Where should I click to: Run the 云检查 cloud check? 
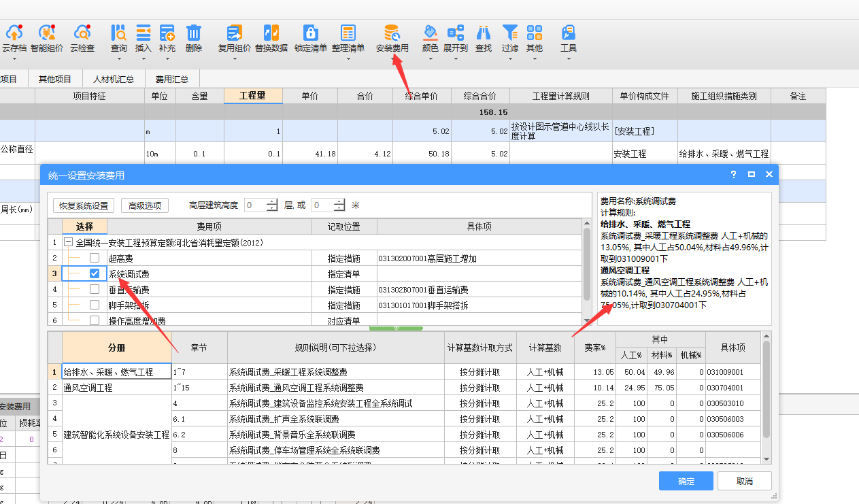pyautogui.click(x=82, y=39)
